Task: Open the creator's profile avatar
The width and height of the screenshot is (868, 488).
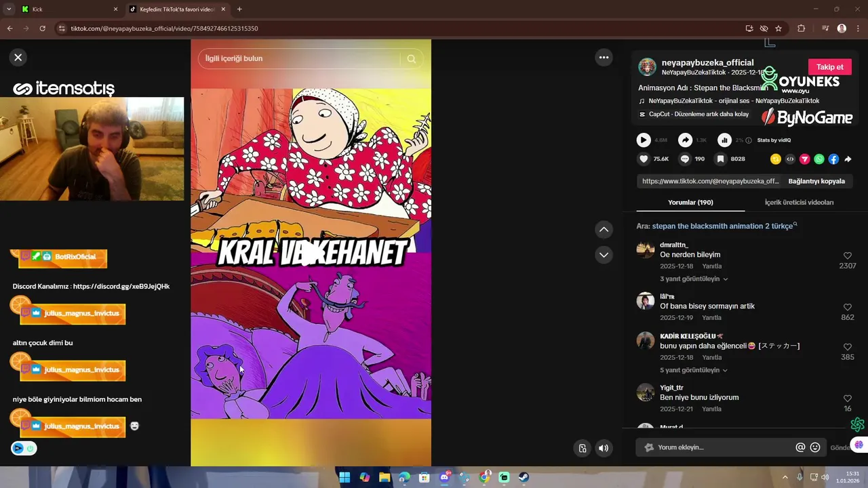Action: [x=647, y=66]
